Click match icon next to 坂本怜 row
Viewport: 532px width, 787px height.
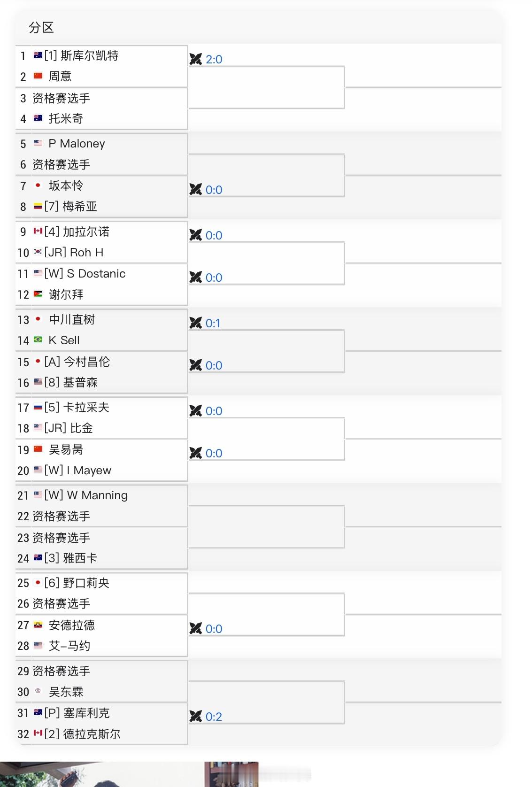pos(196,190)
